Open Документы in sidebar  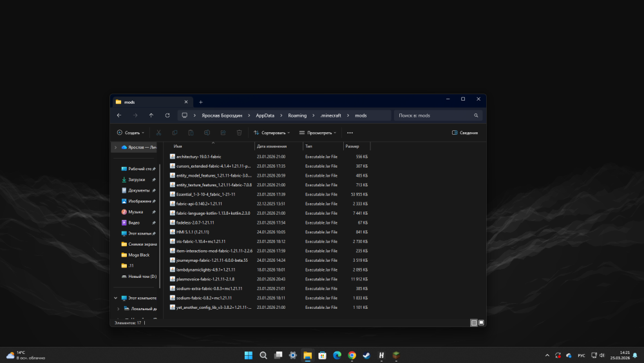(138, 190)
